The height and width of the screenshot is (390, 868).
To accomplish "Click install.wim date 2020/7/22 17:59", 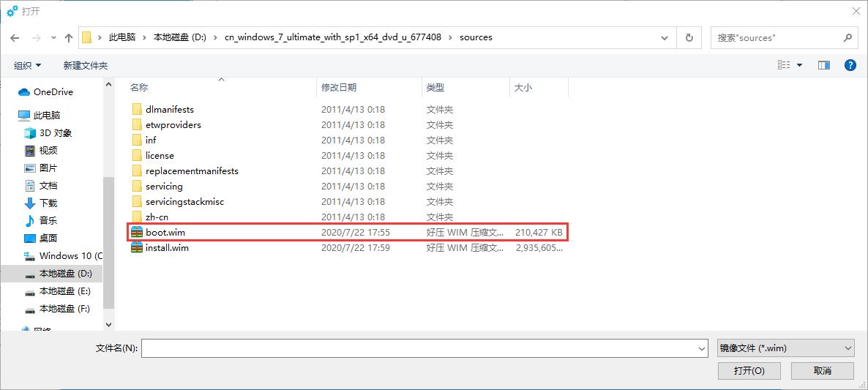I will pos(356,248).
